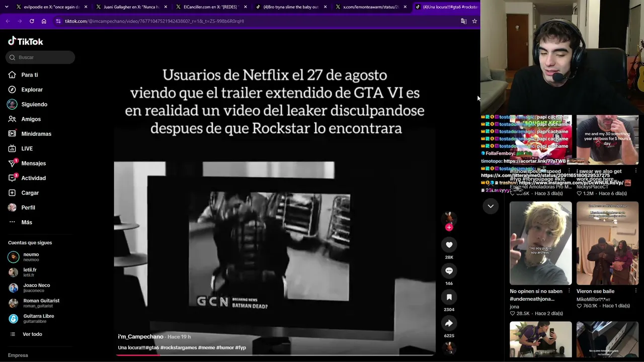Open site information next to the URL
Viewport: 644px width, 362px height.
coord(58,21)
